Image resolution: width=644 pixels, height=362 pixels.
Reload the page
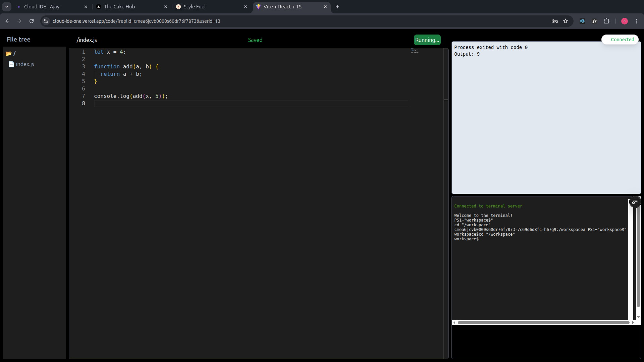pyautogui.click(x=32, y=21)
